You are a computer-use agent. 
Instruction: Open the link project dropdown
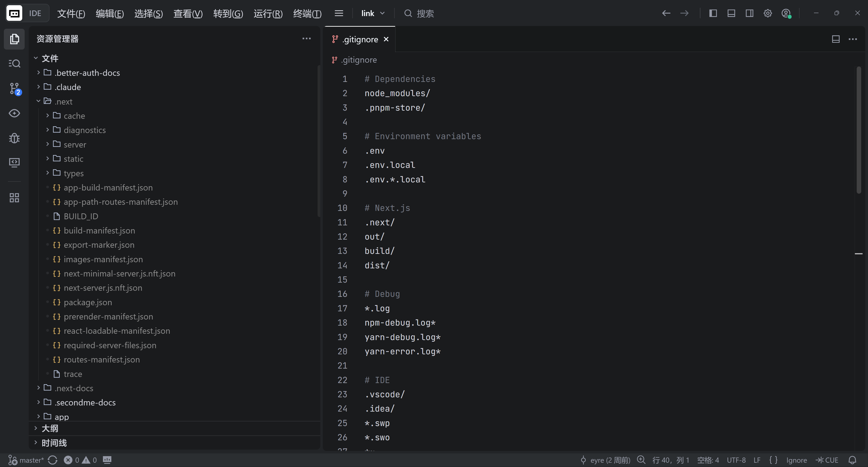(373, 14)
